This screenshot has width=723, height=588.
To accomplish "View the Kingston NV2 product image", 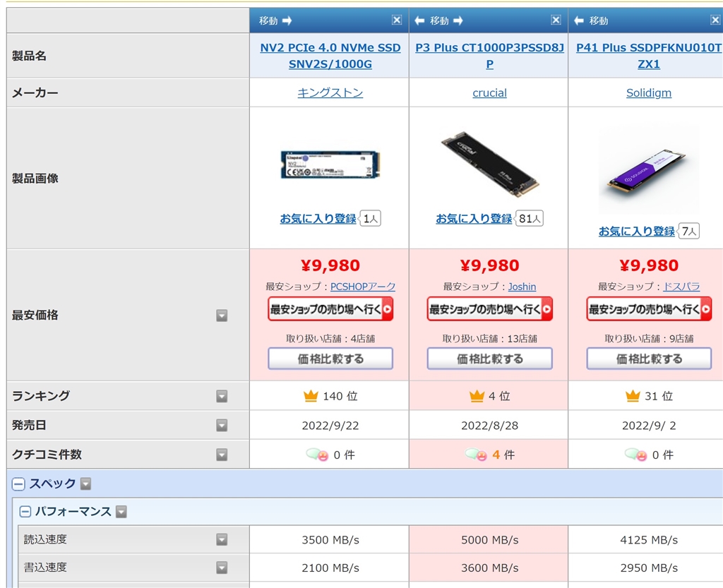I will coord(330,164).
